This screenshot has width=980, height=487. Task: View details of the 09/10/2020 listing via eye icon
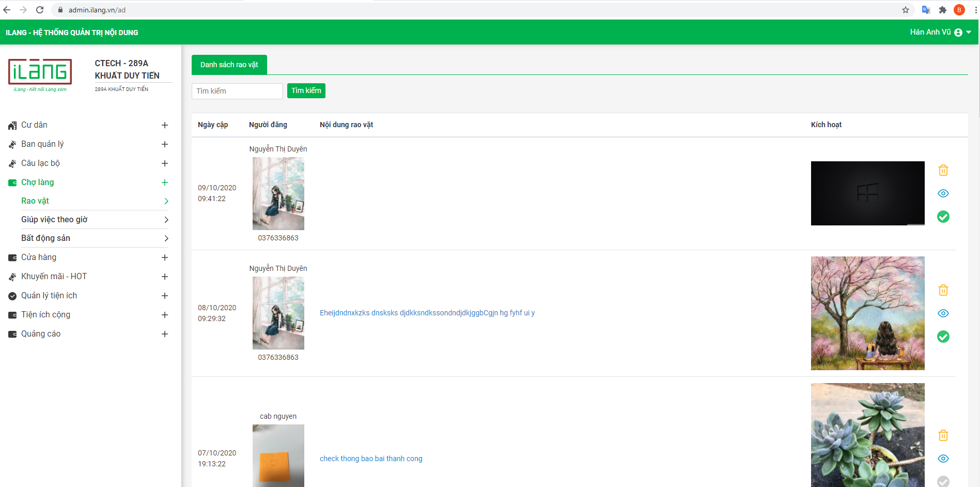pyautogui.click(x=943, y=193)
